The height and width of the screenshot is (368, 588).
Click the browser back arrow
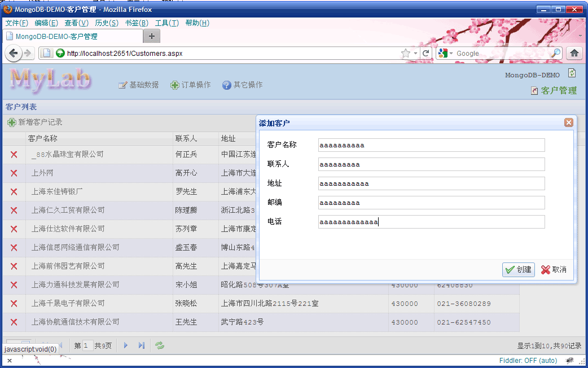pyautogui.click(x=14, y=53)
